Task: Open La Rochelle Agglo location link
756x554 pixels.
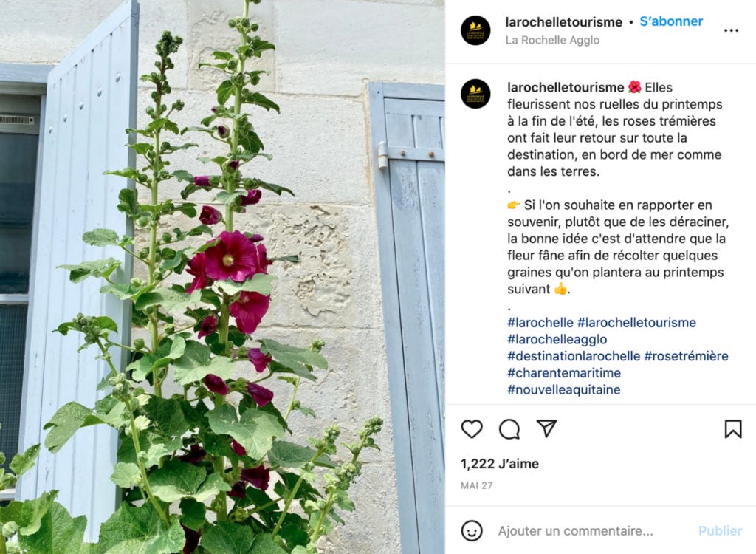Action: pos(552,40)
